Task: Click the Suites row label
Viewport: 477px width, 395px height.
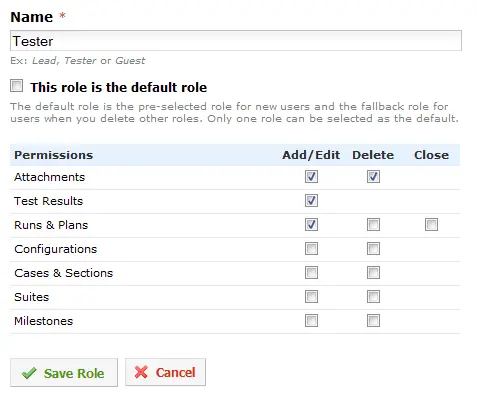Action: (x=32, y=297)
